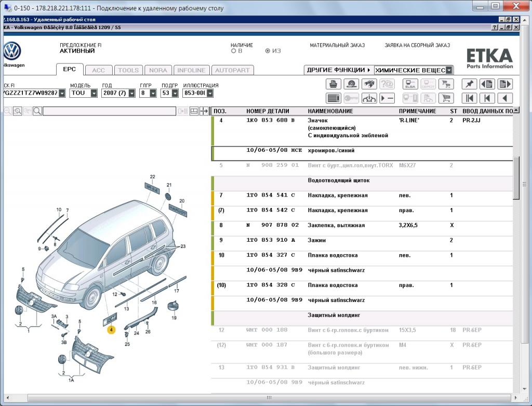This screenshot has height=406, width=532.
Task: Click the Volkswagen logo
Action: click(12, 51)
